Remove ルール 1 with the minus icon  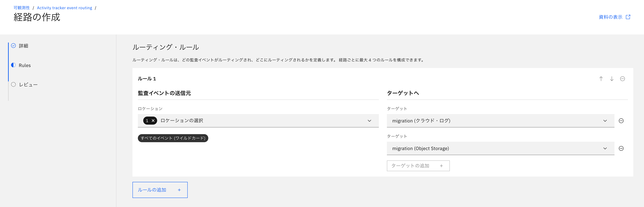tap(623, 79)
